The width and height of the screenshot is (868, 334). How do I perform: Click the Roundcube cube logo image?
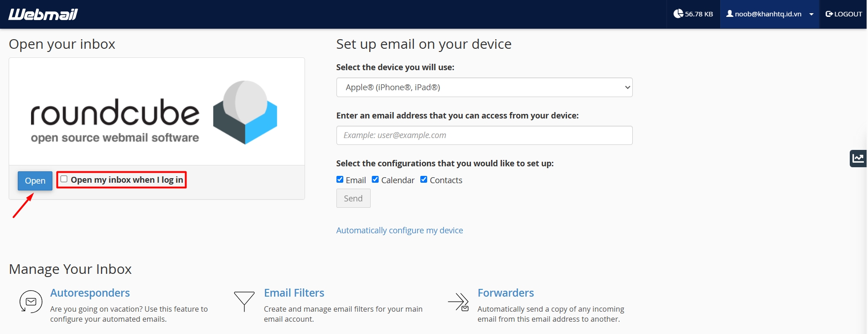pos(245,112)
